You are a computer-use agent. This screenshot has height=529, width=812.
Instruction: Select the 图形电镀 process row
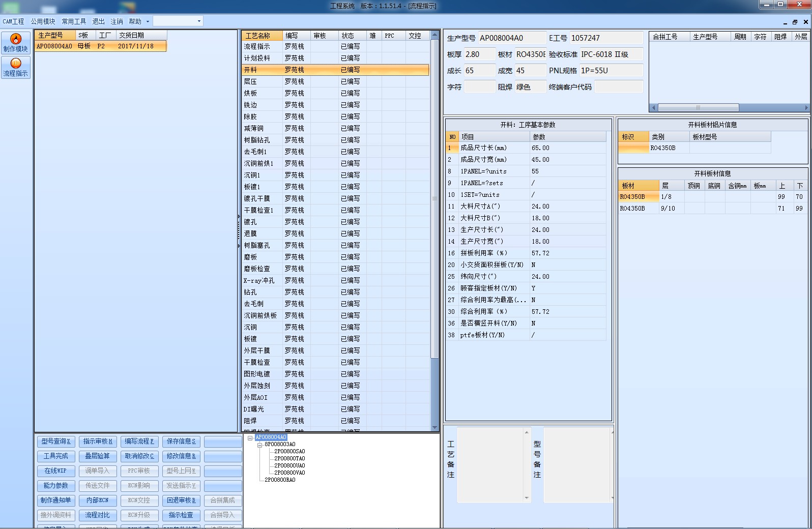(x=336, y=374)
